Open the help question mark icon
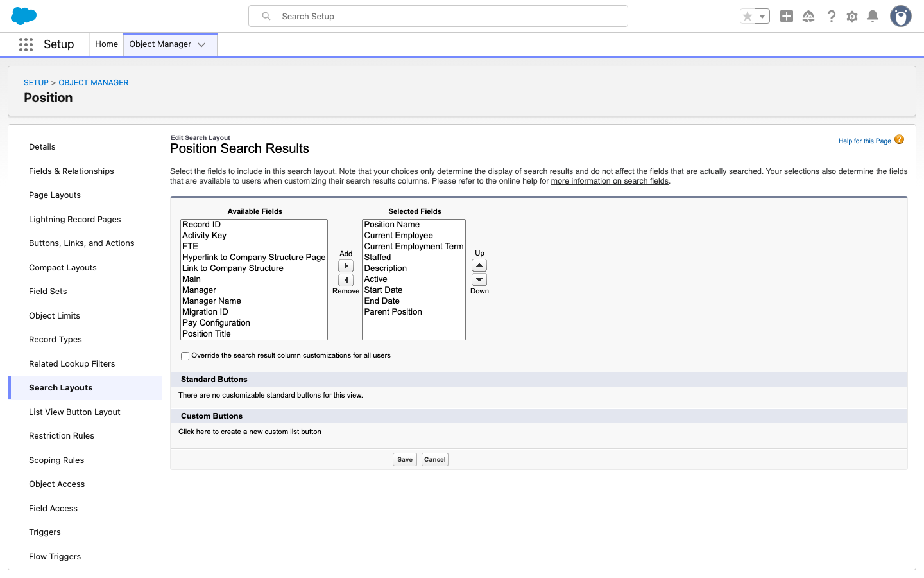 pyautogui.click(x=831, y=17)
